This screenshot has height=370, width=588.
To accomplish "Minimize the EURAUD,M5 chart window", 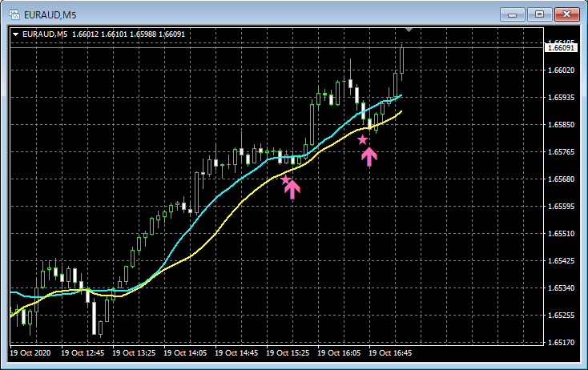I will tap(512, 14).
